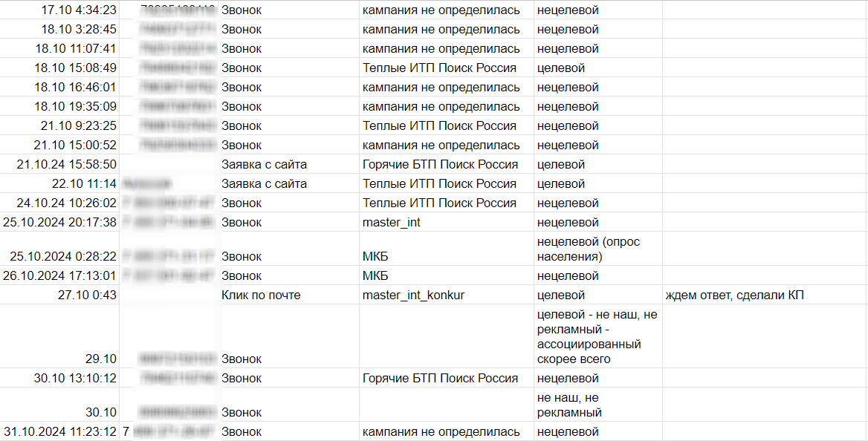Screen dimensions: 868x441
Task: Select 'Горячие БТП Поиск Россия' in 30.10 row
Action: coord(440,379)
